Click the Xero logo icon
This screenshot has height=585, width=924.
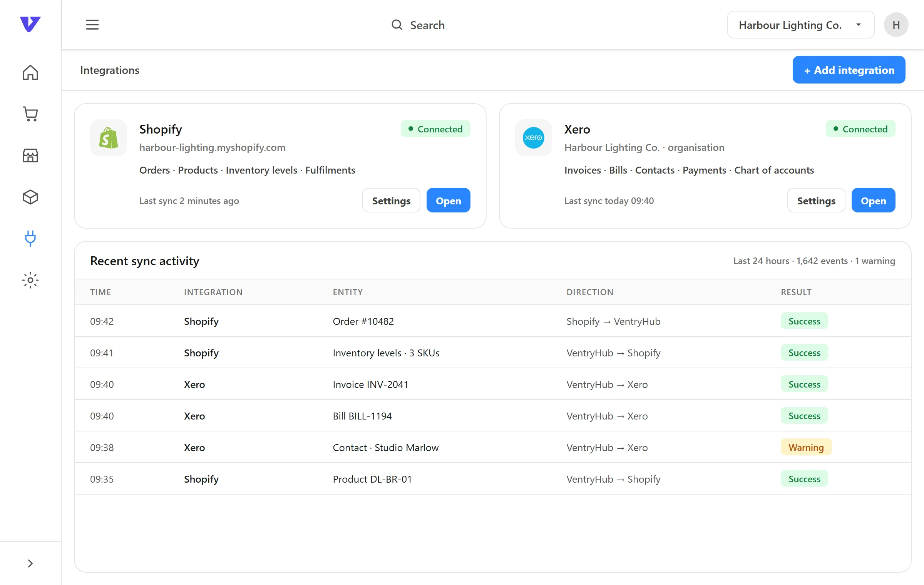(x=534, y=138)
